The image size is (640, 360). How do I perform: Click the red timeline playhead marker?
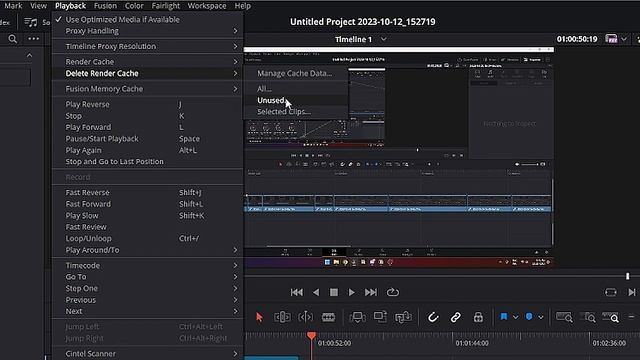(x=311, y=336)
